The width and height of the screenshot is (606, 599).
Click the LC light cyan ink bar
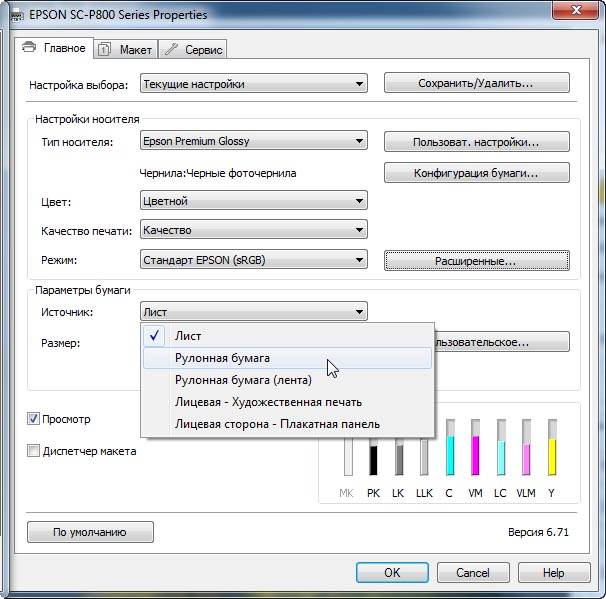click(x=501, y=447)
